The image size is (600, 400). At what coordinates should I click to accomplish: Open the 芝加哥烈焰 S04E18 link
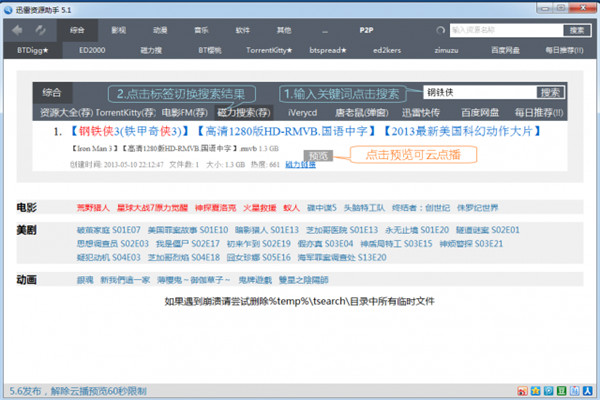click(x=184, y=258)
